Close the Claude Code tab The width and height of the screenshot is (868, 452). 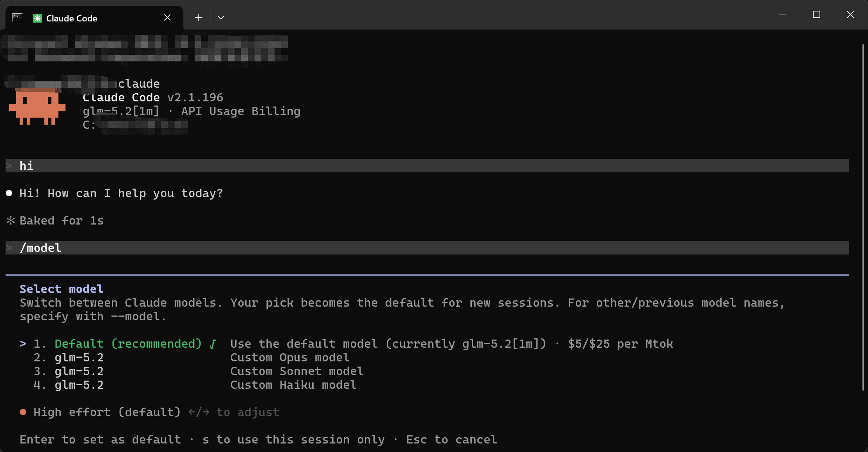click(x=167, y=18)
